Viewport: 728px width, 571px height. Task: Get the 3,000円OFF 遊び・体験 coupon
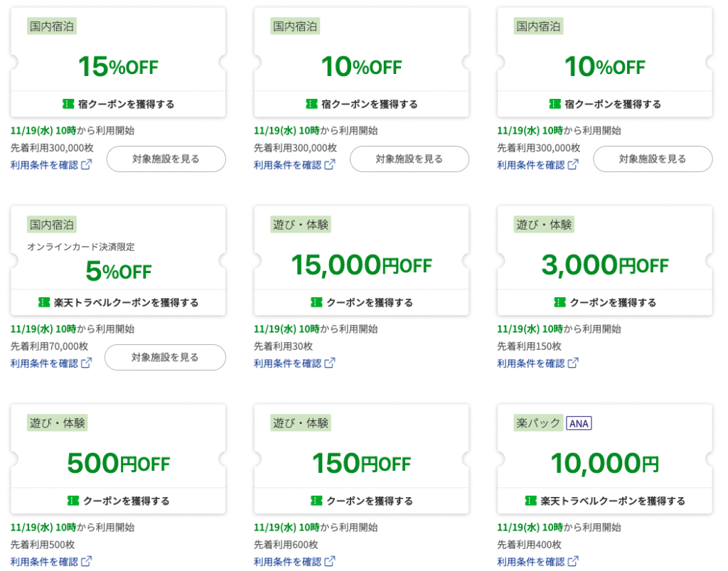click(604, 302)
